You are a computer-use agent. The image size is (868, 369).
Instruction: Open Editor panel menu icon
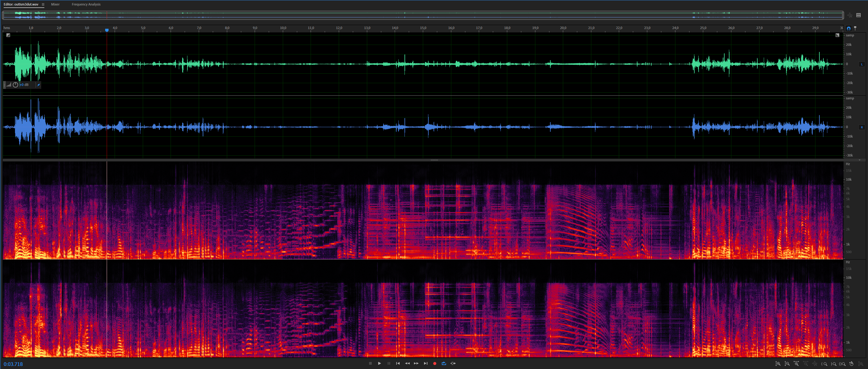(x=43, y=4)
